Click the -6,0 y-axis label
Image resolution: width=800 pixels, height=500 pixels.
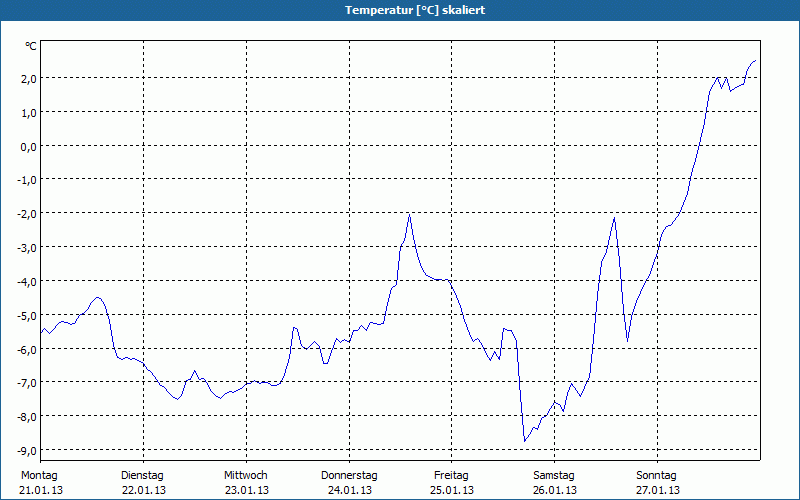[x=27, y=349]
